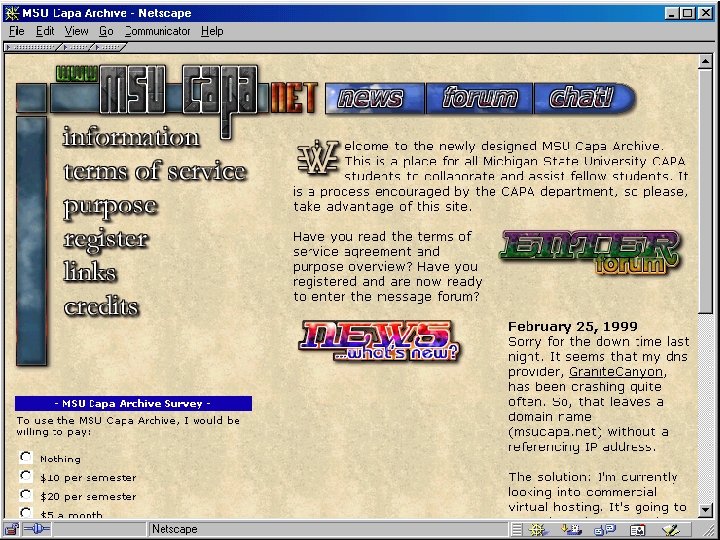Click the component bar grip handle

517,529
